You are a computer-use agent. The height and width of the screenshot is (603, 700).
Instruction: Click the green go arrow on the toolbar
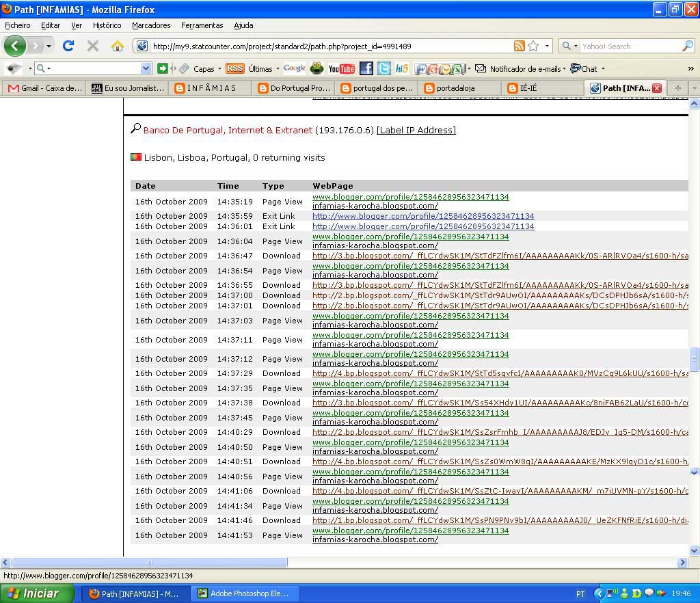coord(163,68)
